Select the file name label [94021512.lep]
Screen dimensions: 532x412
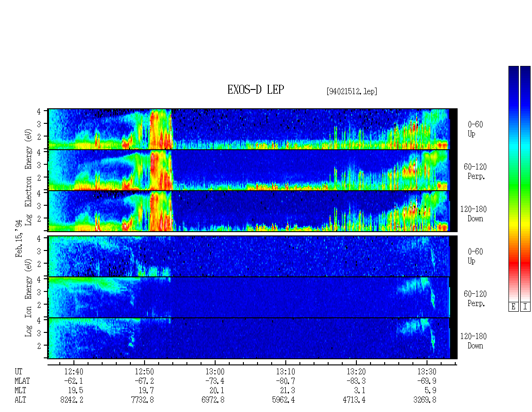tap(352, 91)
